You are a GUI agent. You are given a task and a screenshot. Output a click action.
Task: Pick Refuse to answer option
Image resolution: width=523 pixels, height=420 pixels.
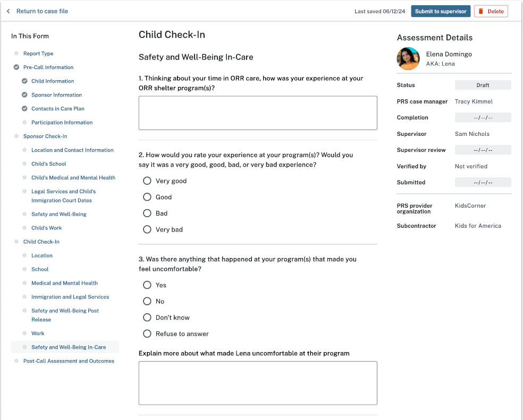coord(147,334)
